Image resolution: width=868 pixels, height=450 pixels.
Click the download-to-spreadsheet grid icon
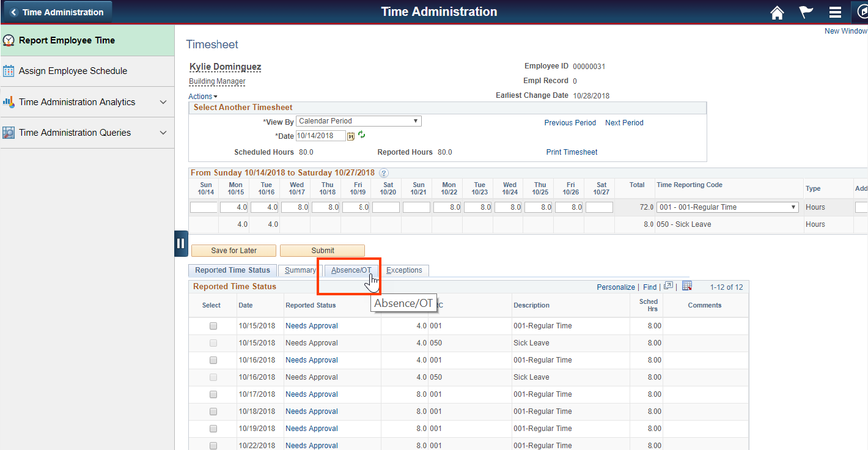click(x=687, y=286)
